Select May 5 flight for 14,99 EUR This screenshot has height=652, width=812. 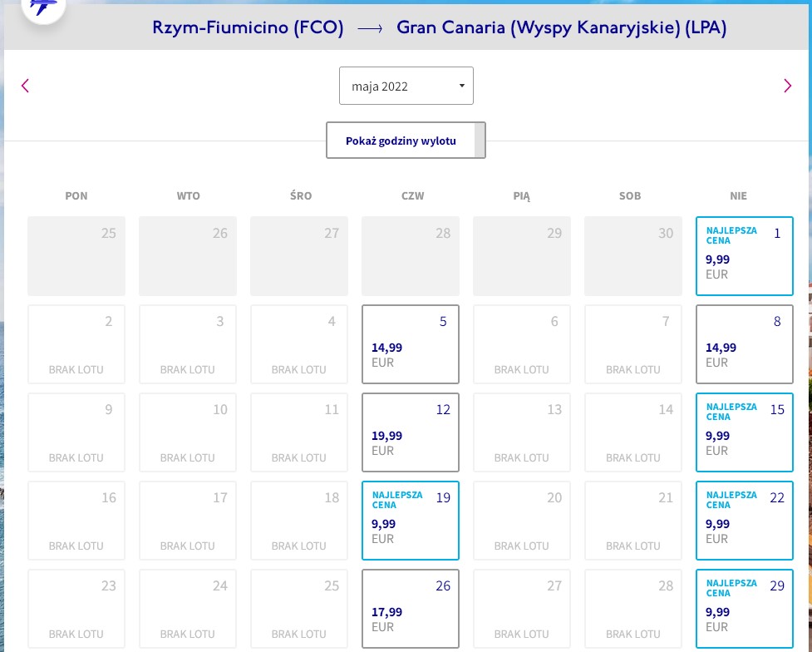(x=410, y=344)
